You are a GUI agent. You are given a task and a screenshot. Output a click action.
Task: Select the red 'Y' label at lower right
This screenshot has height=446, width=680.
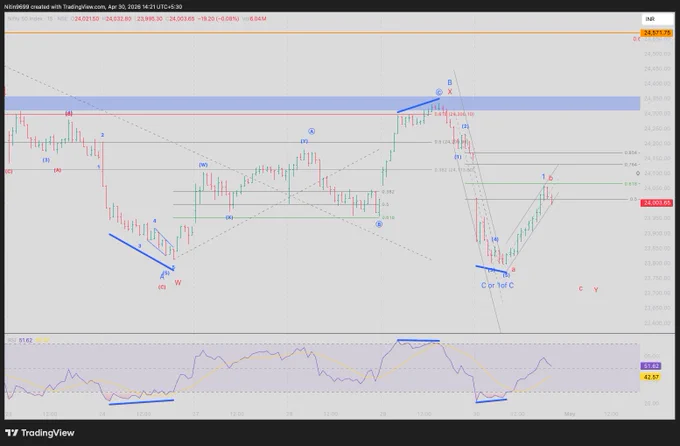point(596,290)
